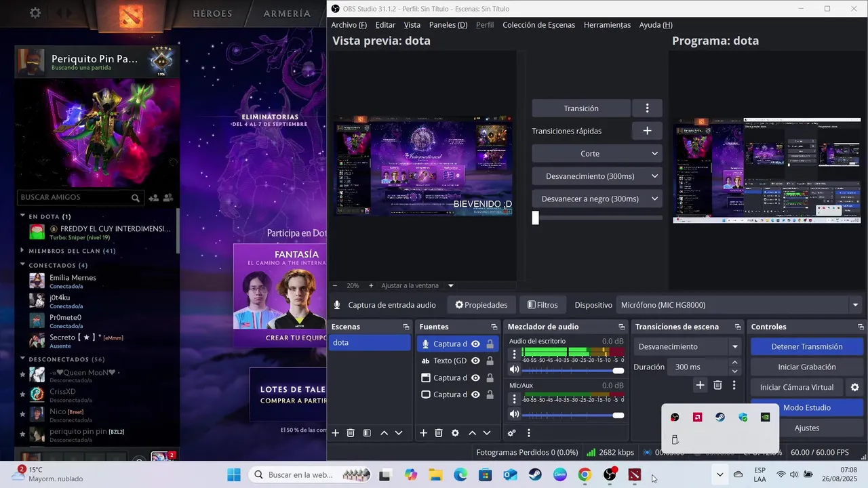Open NVIDIA icon in tray overflow
This screenshot has width=868, height=488.
click(x=765, y=418)
